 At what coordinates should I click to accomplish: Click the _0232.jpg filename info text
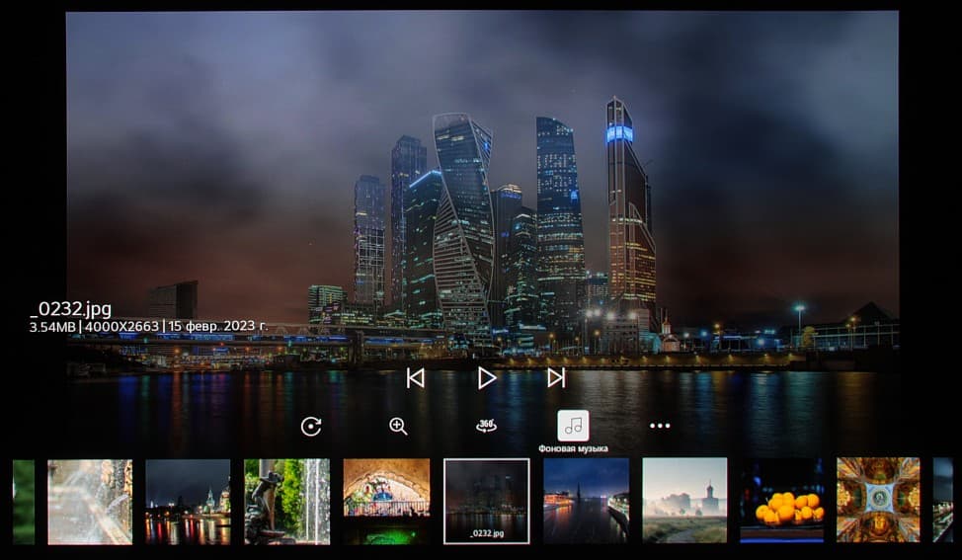pyautogui.click(x=71, y=309)
